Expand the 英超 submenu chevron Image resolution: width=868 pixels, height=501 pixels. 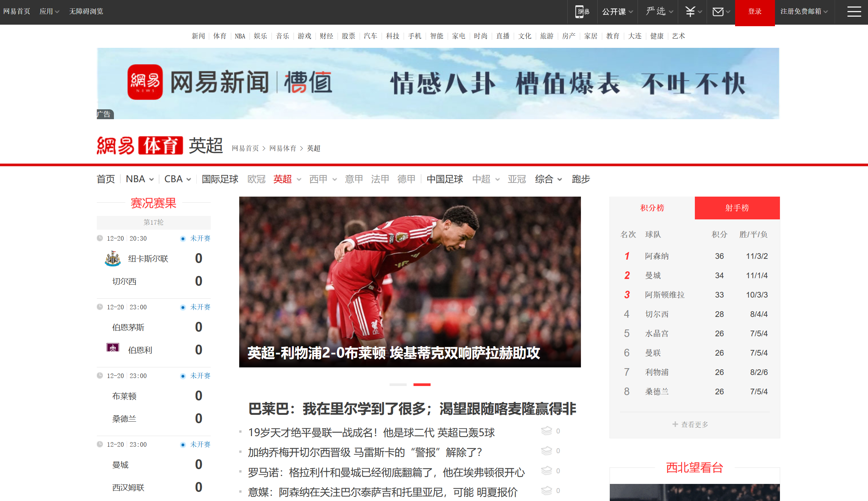[299, 180]
